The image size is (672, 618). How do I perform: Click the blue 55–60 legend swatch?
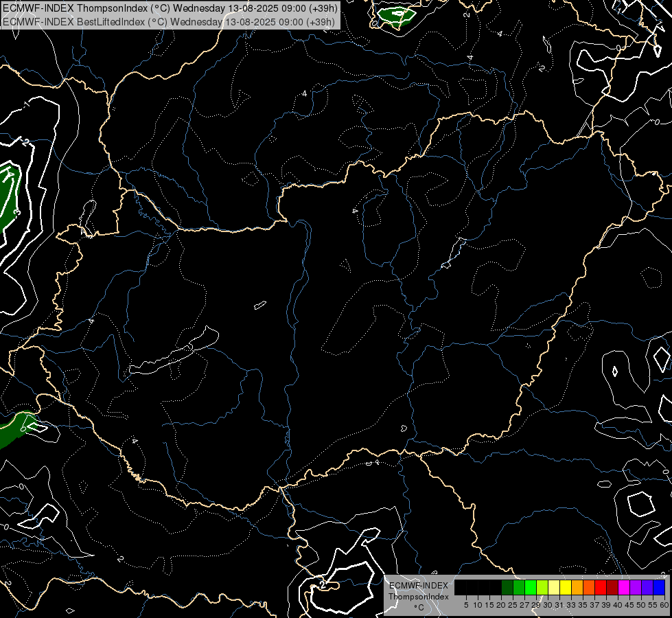tap(659, 588)
